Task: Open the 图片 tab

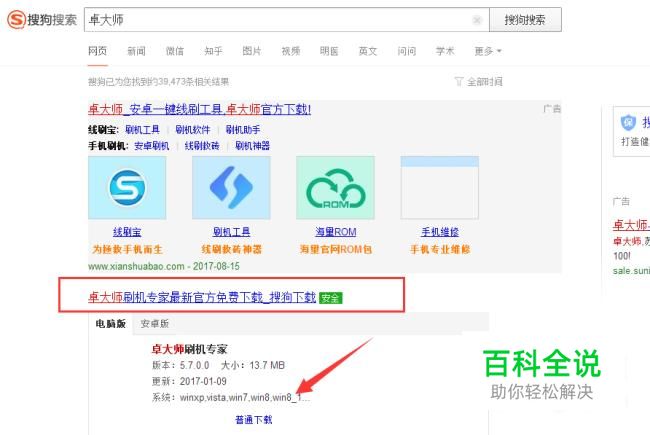Action: point(252,51)
